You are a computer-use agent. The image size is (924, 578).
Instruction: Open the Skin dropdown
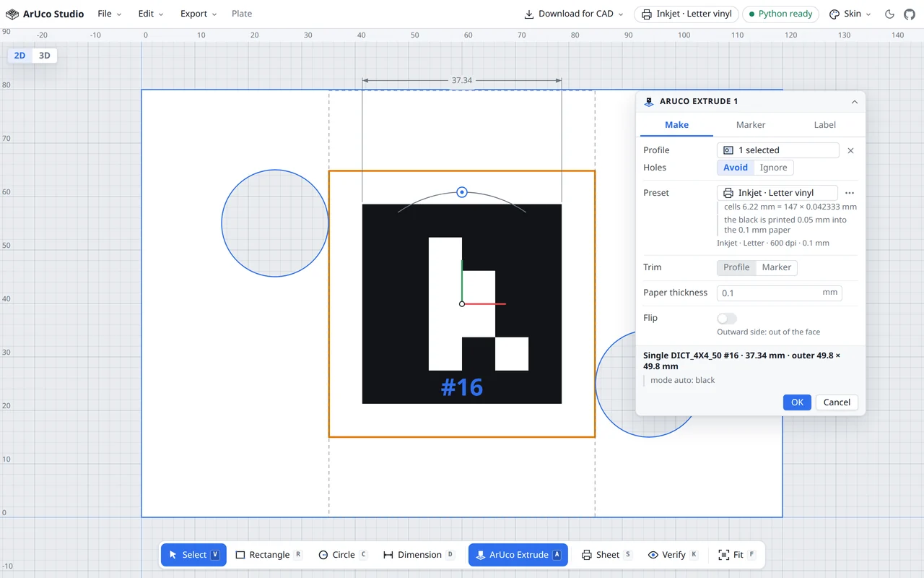point(850,14)
